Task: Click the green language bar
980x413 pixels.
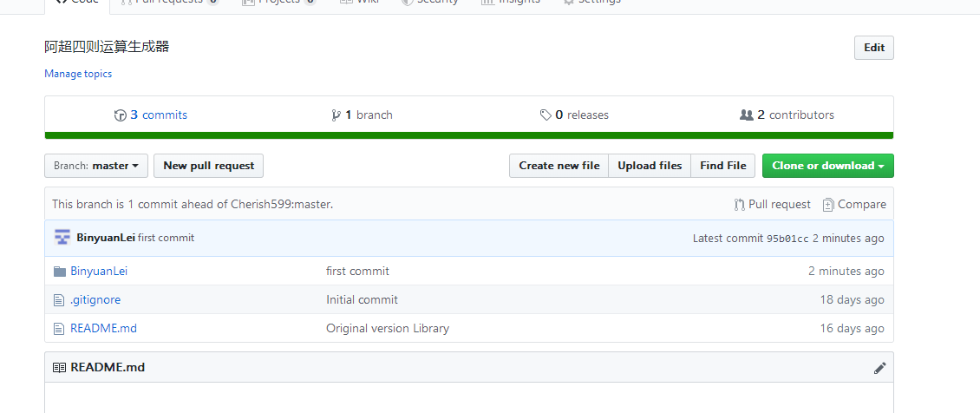Action: coord(468,135)
